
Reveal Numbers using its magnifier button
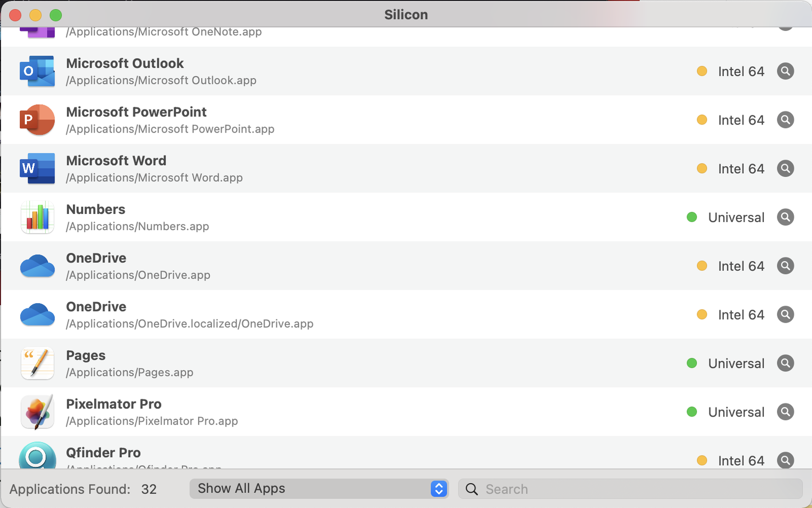(785, 217)
